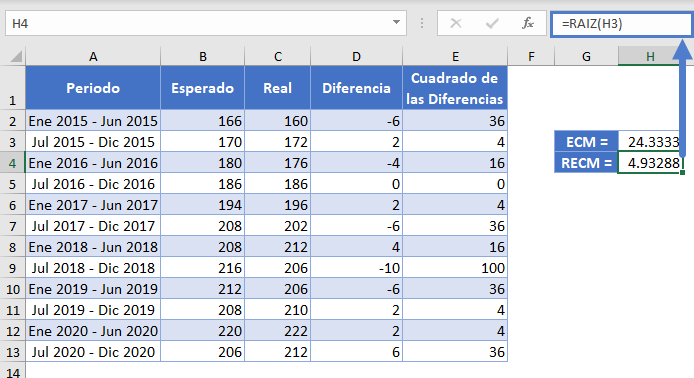The height and width of the screenshot is (378, 694).
Task: Click Esperado value 194
Action: pos(202,205)
